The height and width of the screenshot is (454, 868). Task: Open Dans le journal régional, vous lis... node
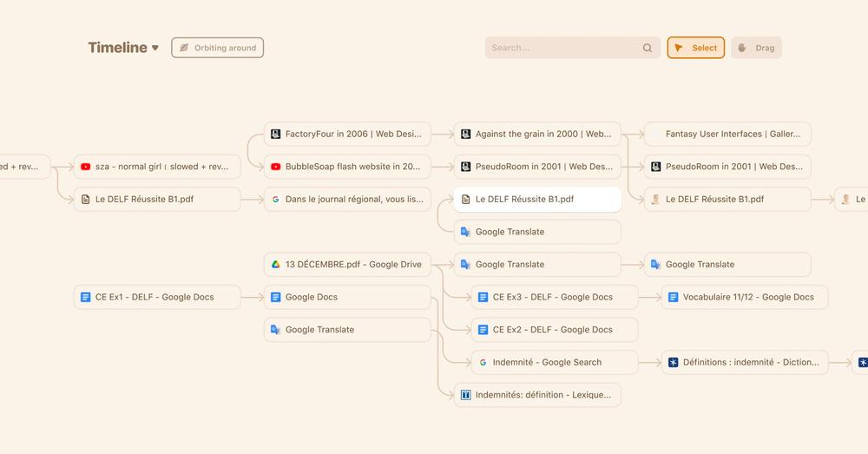click(348, 200)
